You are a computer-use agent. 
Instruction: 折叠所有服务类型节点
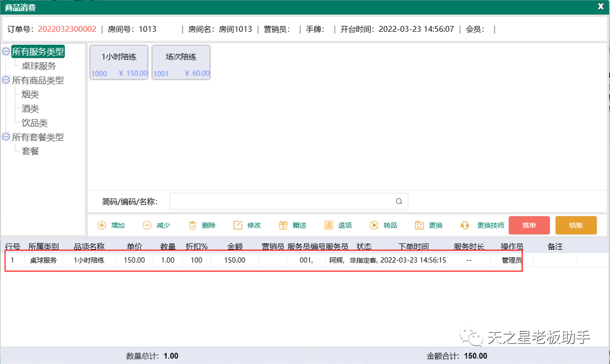click(x=7, y=51)
